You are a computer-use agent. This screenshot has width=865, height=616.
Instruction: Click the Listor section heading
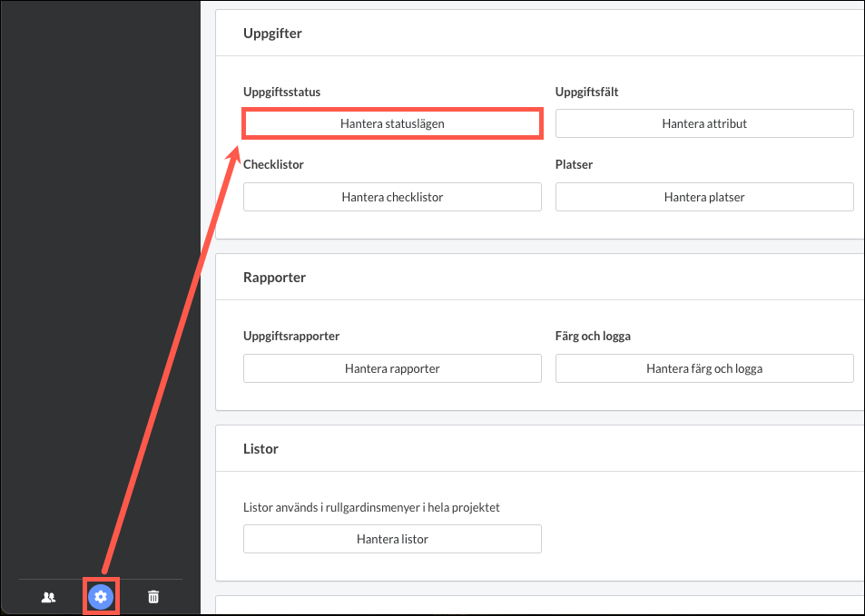pos(260,449)
